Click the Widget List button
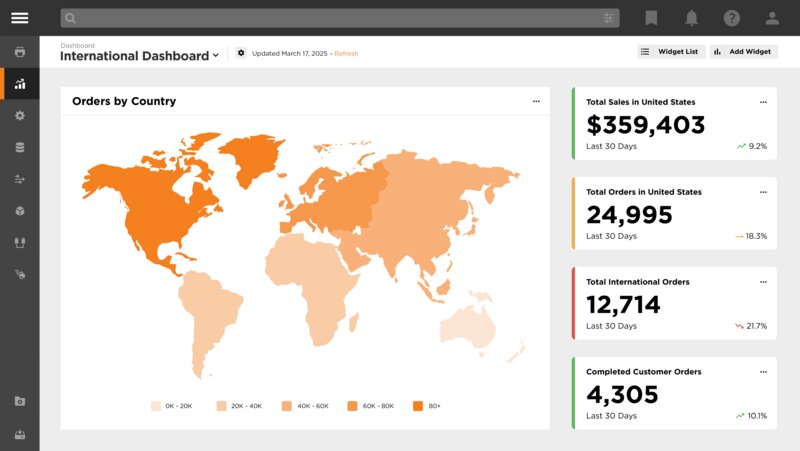 (671, 51)
